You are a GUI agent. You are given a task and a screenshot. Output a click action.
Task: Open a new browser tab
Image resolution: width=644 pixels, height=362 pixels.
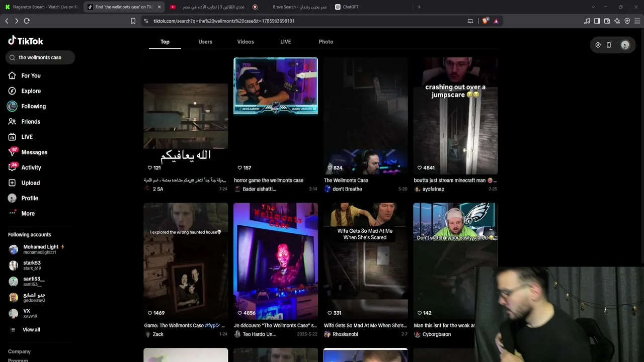tap(419, 7)
